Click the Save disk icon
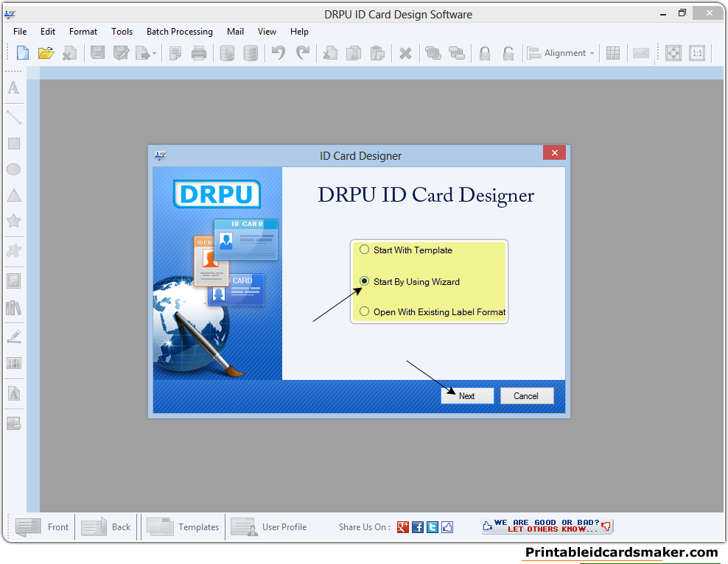728x564 pixels. pyautogui.click(x=97, y=53)
